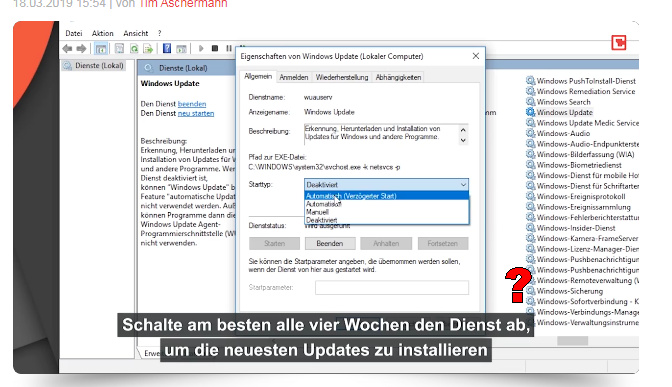The width and height of the screenshot is (672, 387).
Task: Click gear icon beside Windows-Biometriedienst
Action: [531, 165]
